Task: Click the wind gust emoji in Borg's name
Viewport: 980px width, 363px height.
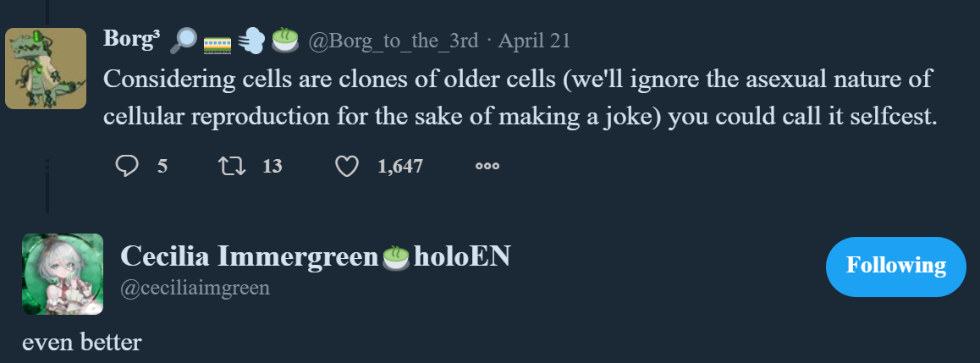Action: pyautogui.click(x=251, y=39)
